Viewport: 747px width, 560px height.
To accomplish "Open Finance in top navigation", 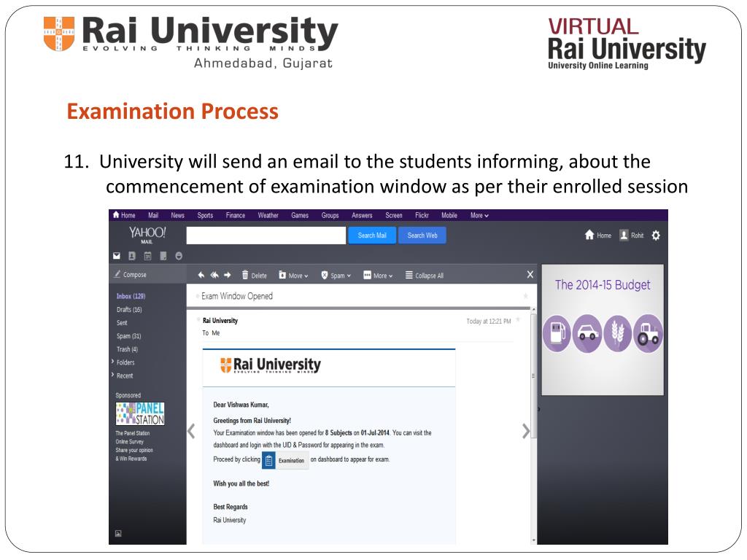I will pos(236,215).
